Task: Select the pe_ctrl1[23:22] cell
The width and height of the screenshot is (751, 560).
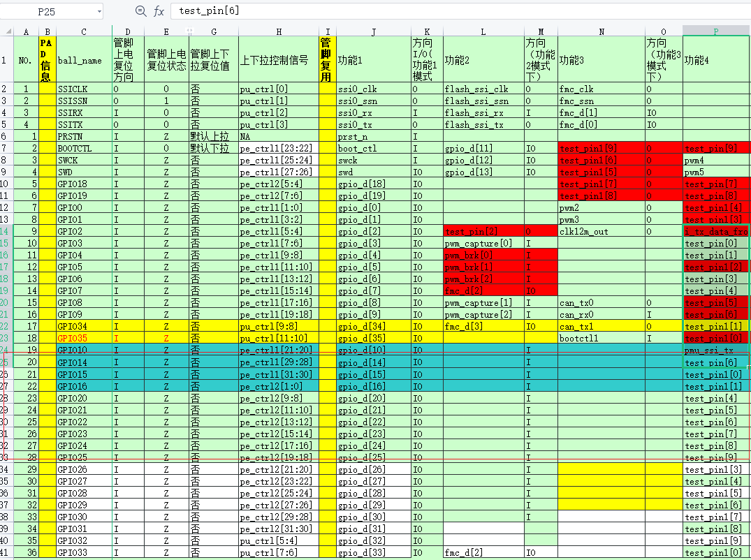Action: point(279,148)
